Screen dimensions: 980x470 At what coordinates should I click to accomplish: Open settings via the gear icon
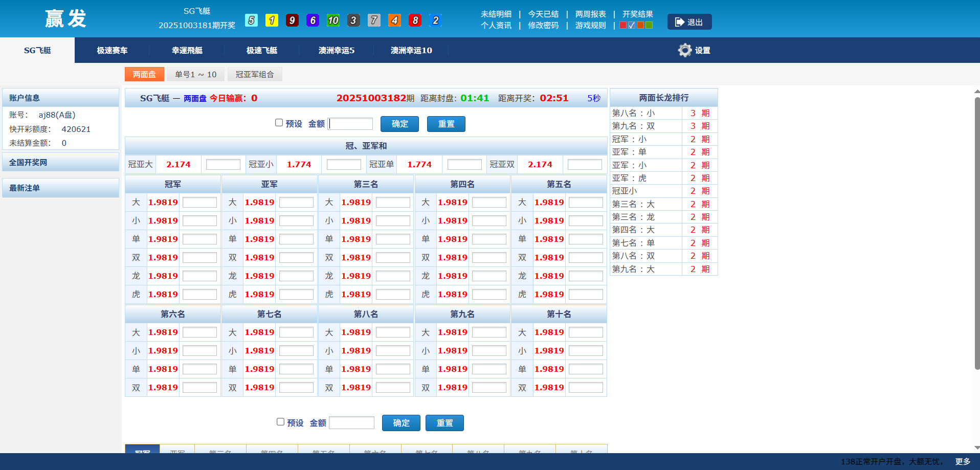point(684,50)
